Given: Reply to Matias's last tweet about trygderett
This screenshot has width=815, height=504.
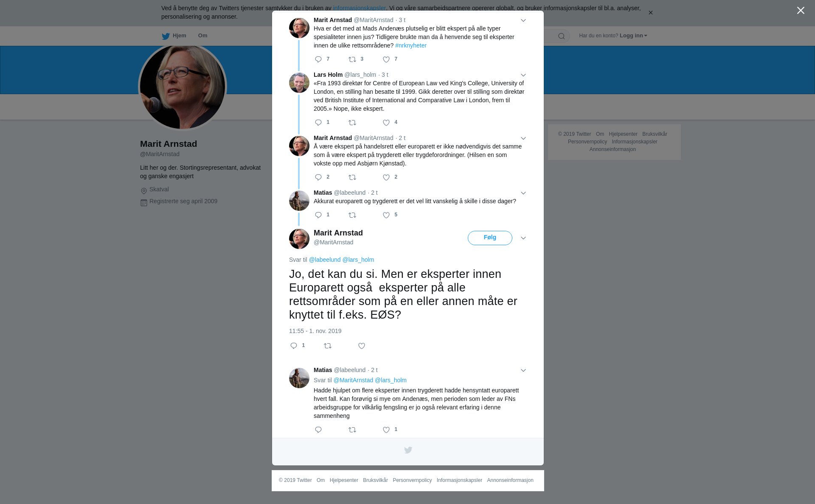Looking at the screenshot, I should point(318,430).
